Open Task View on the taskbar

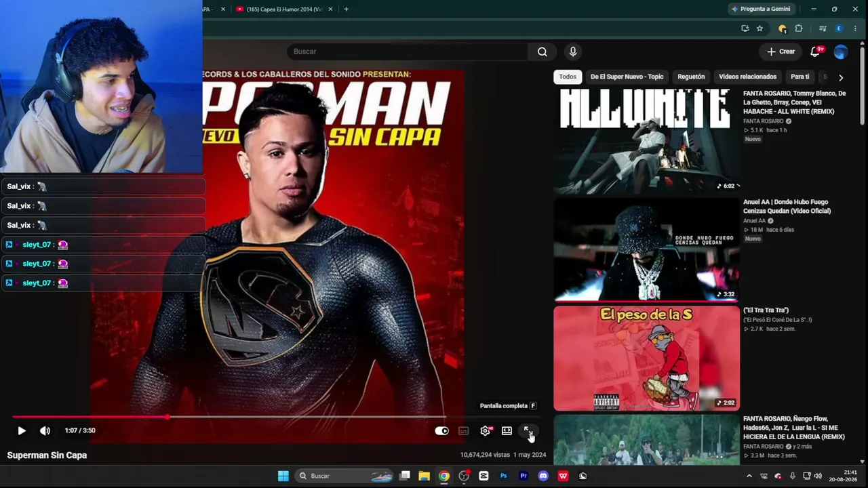point(404,476)
